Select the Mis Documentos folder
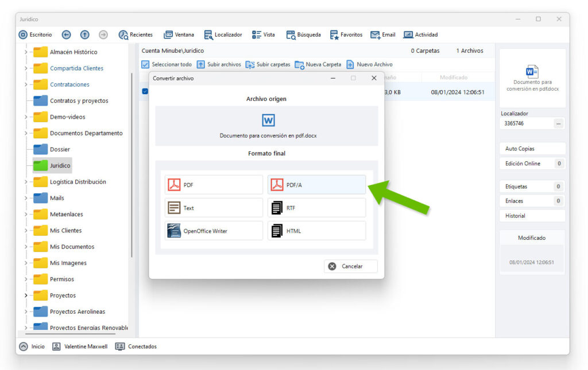 click(x=64, y=247)
